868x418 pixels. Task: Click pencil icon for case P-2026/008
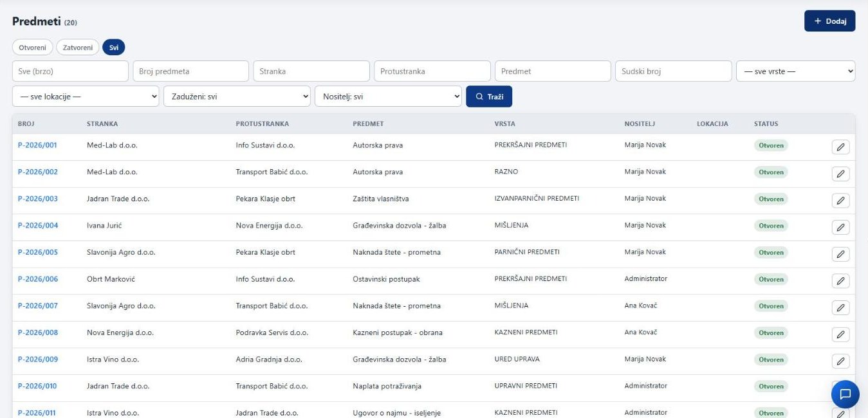[x=840, y=334]
